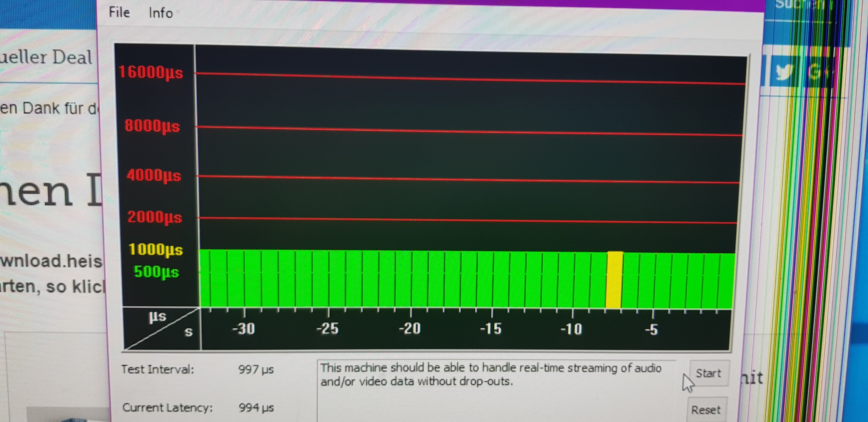Click the download.heis link in background page

point(51,261)
